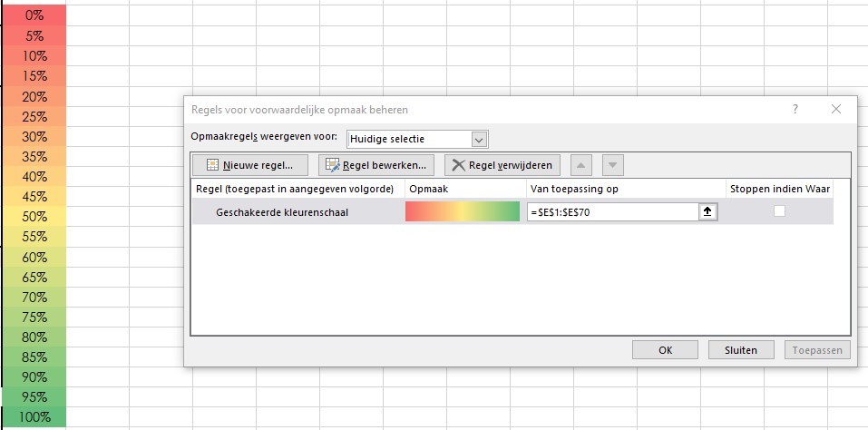Viewport: 868px width, 430px height.
Task: Delete the rule via 'Regel verwijderen'
Action: tap(502, 165)
